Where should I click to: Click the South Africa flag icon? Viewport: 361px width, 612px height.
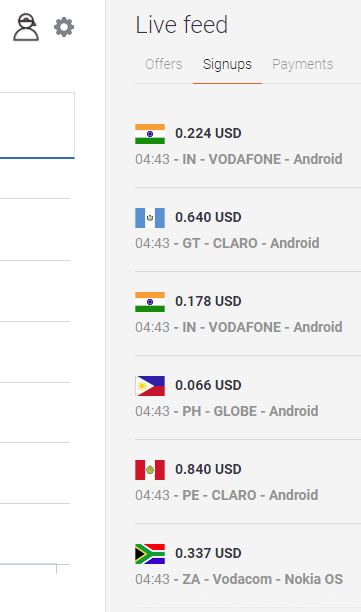pos(150,553)
